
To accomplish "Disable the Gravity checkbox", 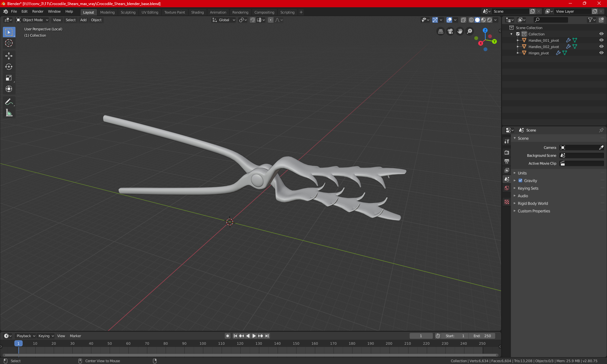I will click(520, 181).
